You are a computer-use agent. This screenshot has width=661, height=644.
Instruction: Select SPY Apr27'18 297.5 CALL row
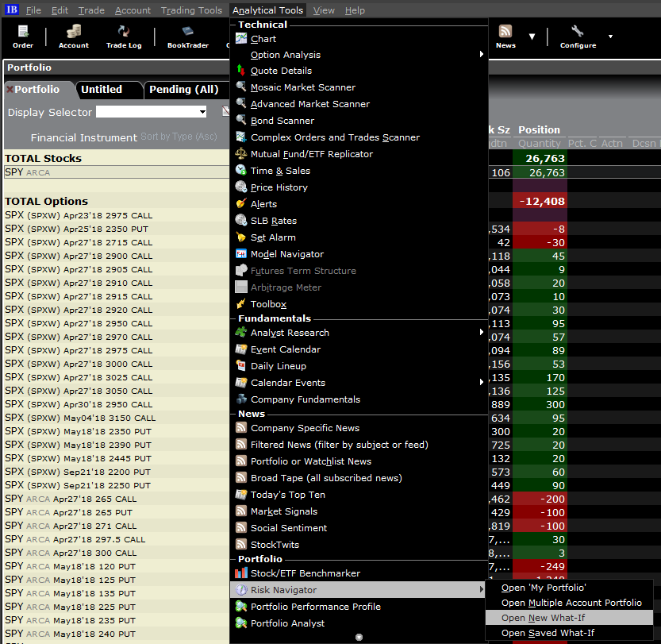[117, 539]
